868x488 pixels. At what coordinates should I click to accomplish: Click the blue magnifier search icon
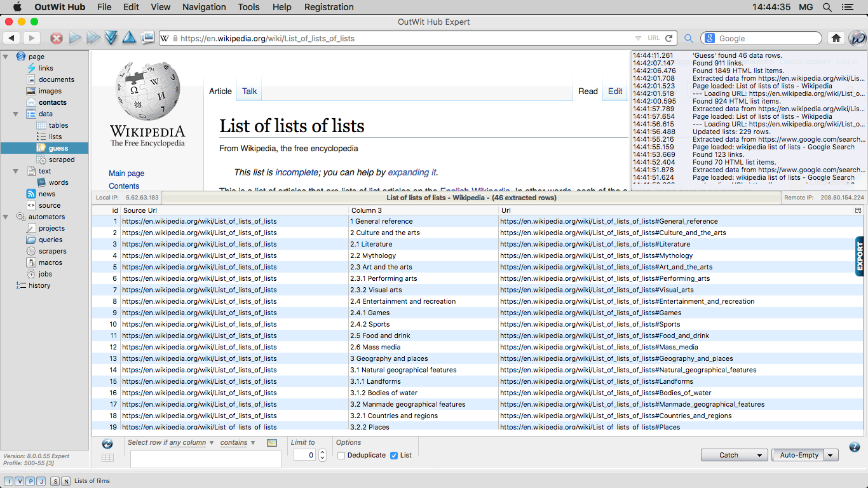click(x=689, y=38)
